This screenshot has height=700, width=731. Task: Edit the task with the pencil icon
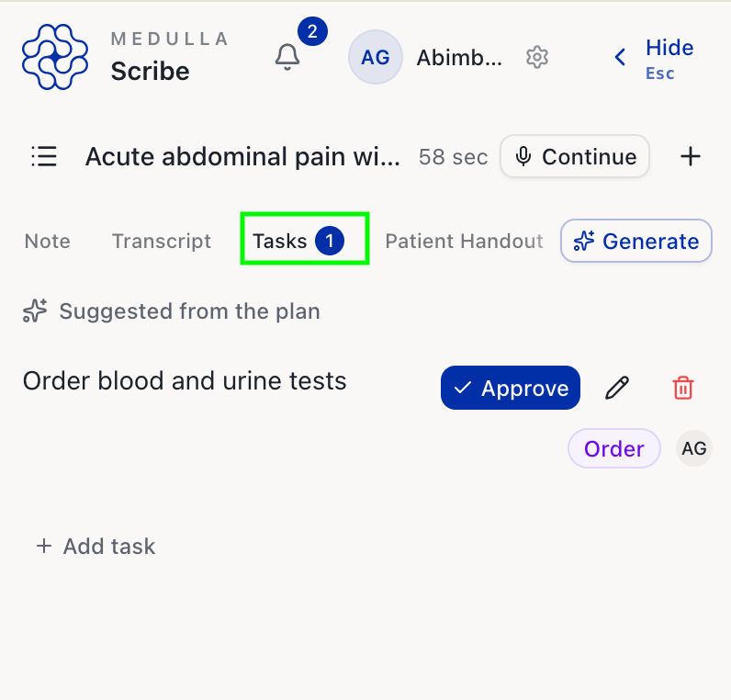617,388
